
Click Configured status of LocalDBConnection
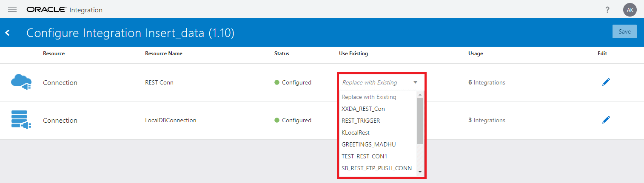point(293,120)
